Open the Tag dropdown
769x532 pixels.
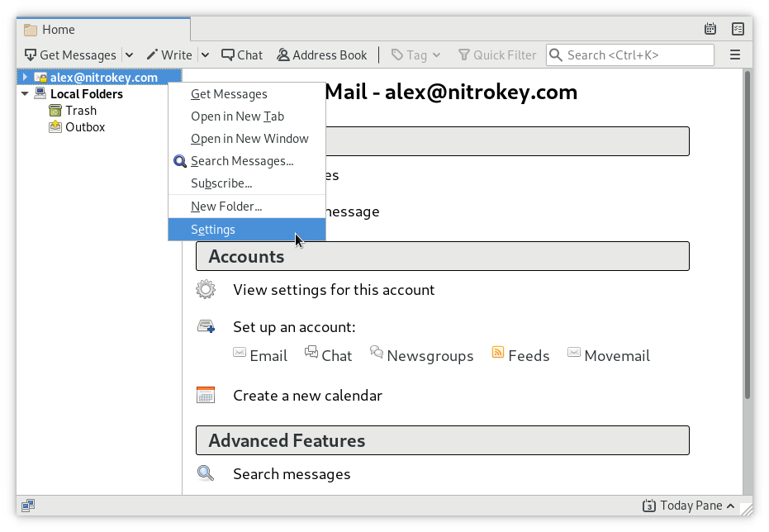(416, 55)
